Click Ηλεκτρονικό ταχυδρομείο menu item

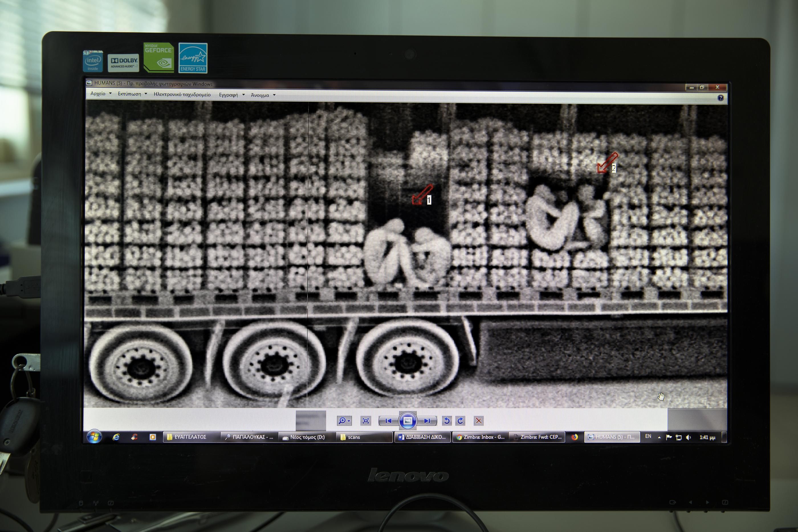(x=182, y=94)
